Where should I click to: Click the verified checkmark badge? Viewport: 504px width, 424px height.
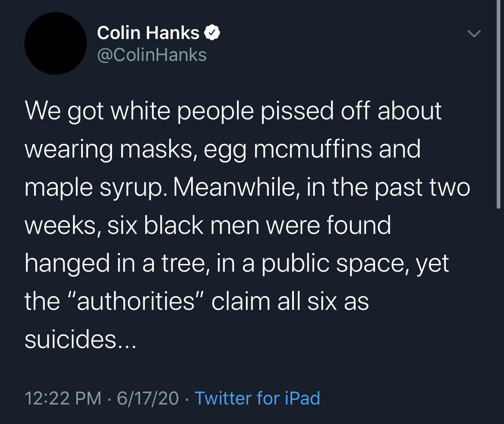click(213, 33)
